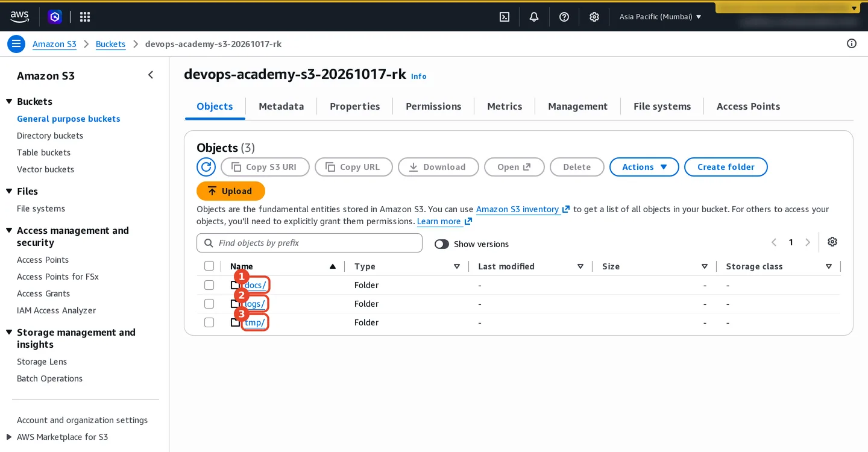868x452 pixels.
Task: Open the Buckets breadcrumb link
Action: [x=111, y=44]
